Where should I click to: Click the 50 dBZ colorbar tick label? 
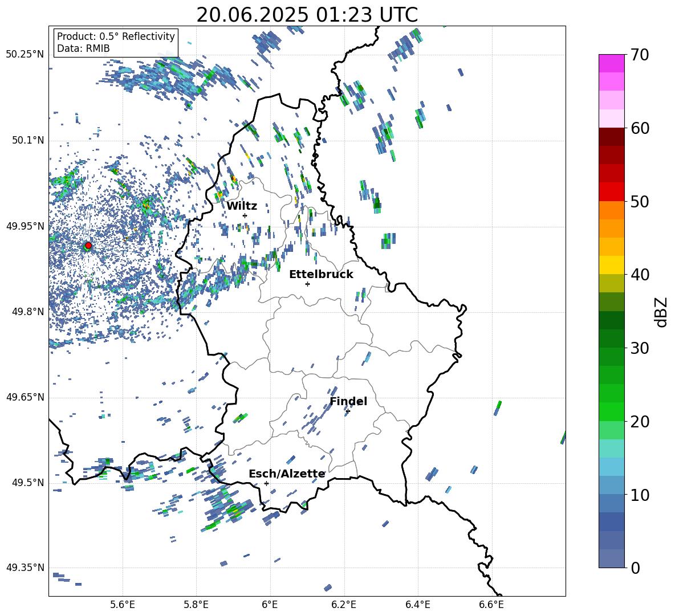pos(639,201)
